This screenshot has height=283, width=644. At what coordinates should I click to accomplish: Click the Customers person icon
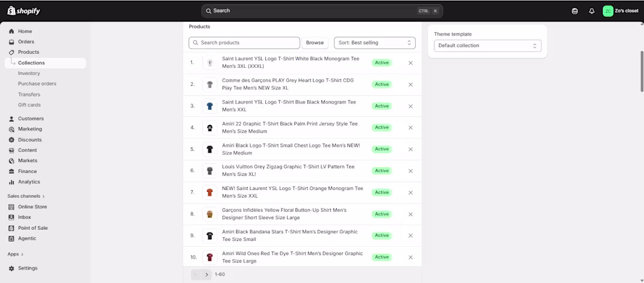[x=12, y=119]
